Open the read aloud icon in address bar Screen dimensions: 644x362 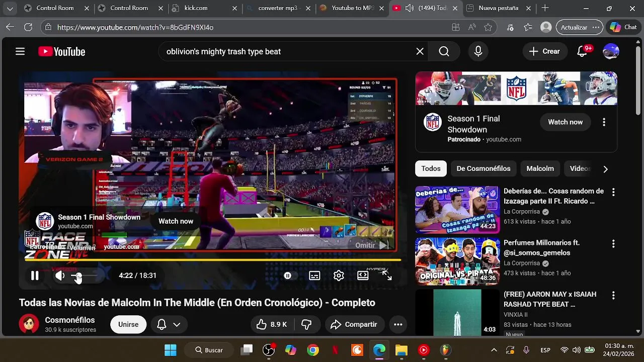[x=472, y=27]
